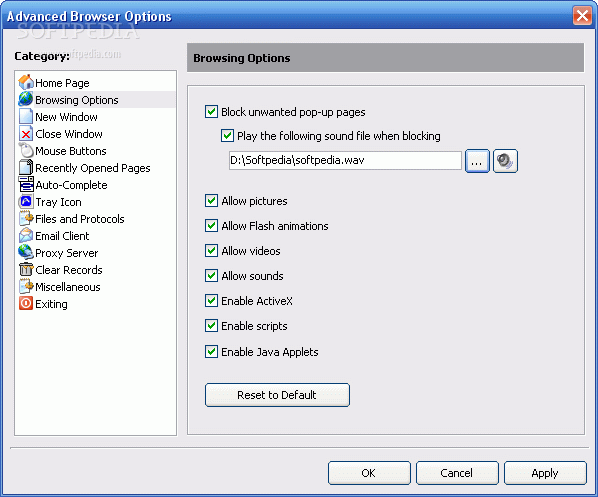
Task: Select the New Window category label
Action: pyautogui.click(x=66, y=117)
